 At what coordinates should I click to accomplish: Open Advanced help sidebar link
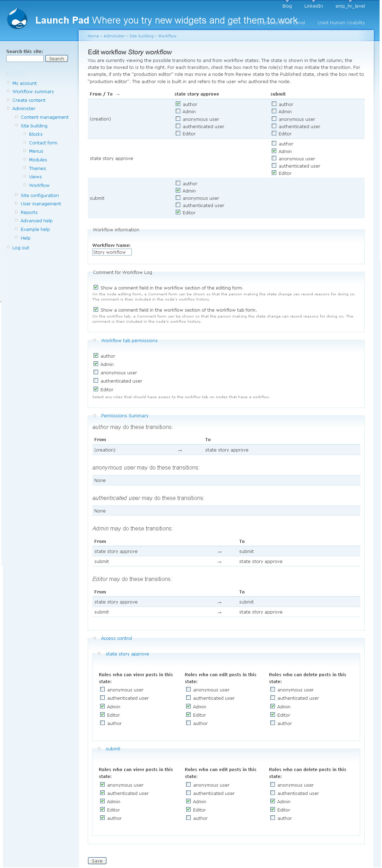[x=36, y=221]
